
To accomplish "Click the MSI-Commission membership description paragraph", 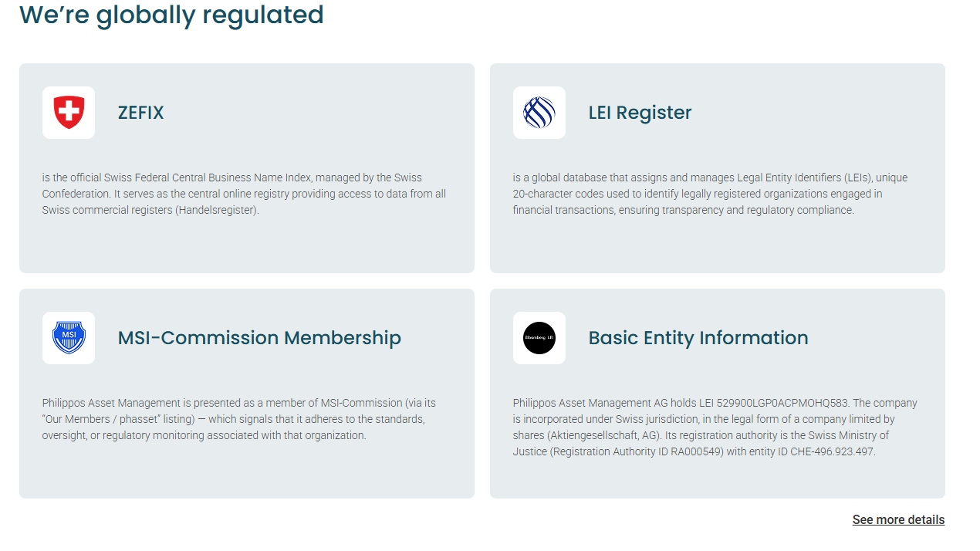I will 238,419.
